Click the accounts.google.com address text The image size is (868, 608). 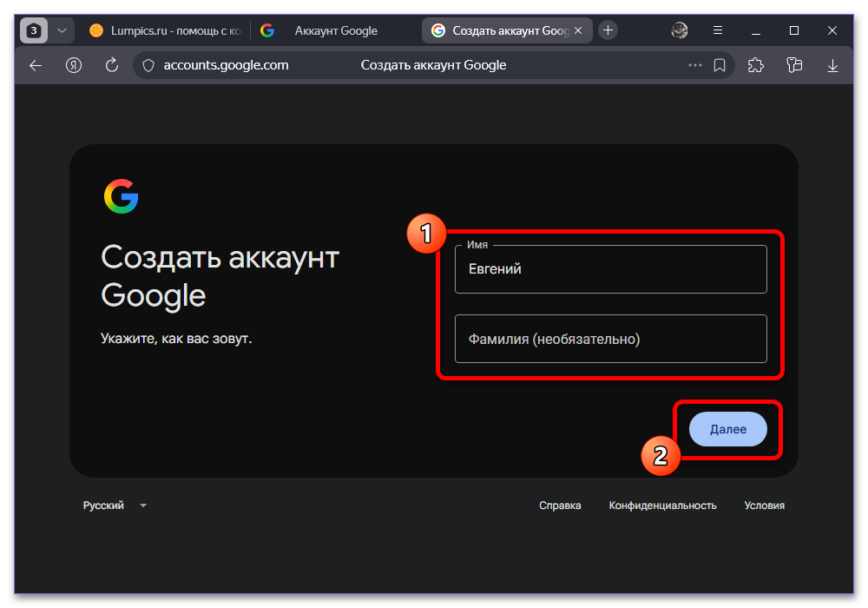pos(226,65)
